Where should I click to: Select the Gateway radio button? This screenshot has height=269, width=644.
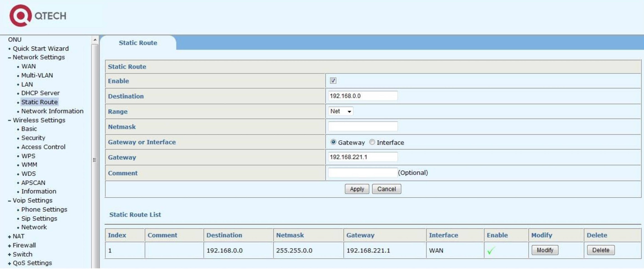tap(333, 142)
